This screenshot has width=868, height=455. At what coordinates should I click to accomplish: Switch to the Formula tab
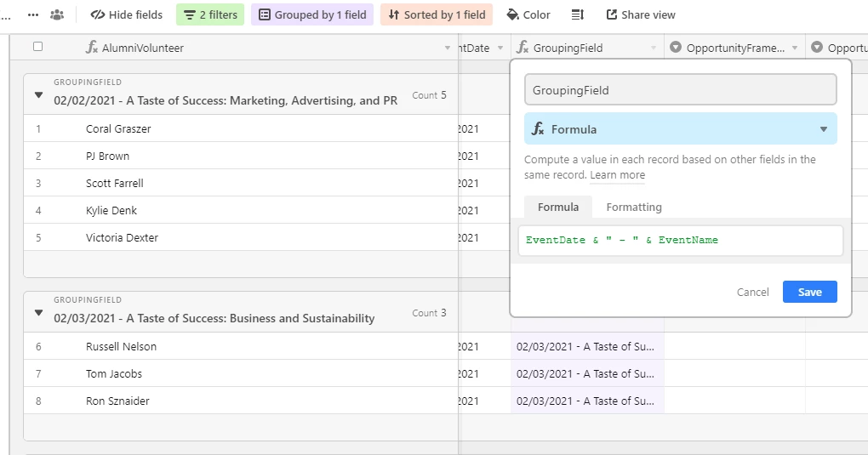pos(558,207)
